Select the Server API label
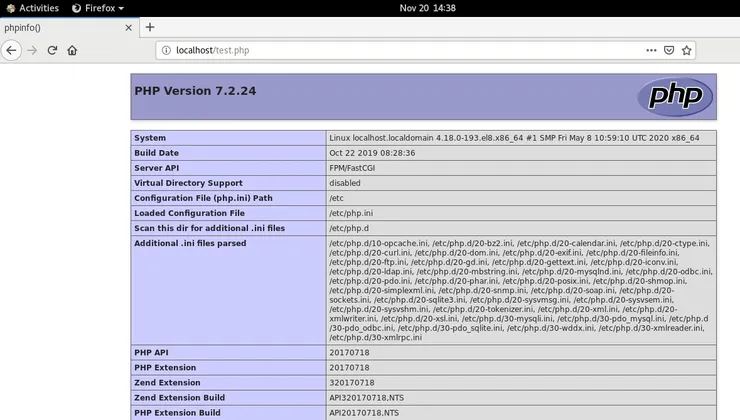Viewport: 740px width, 420px height. click(x=156, y=168)
